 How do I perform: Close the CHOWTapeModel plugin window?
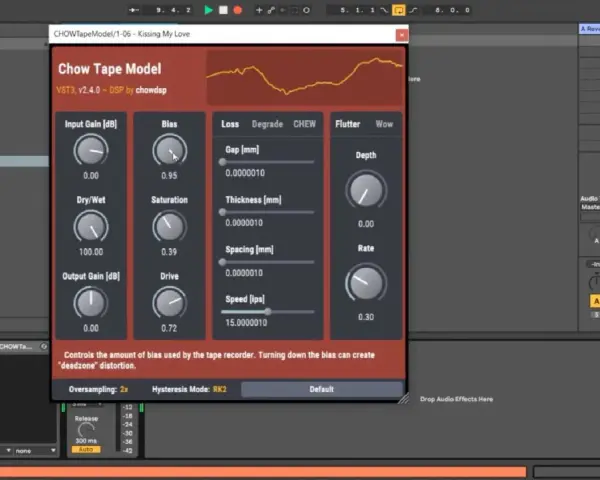coord(402,35)
